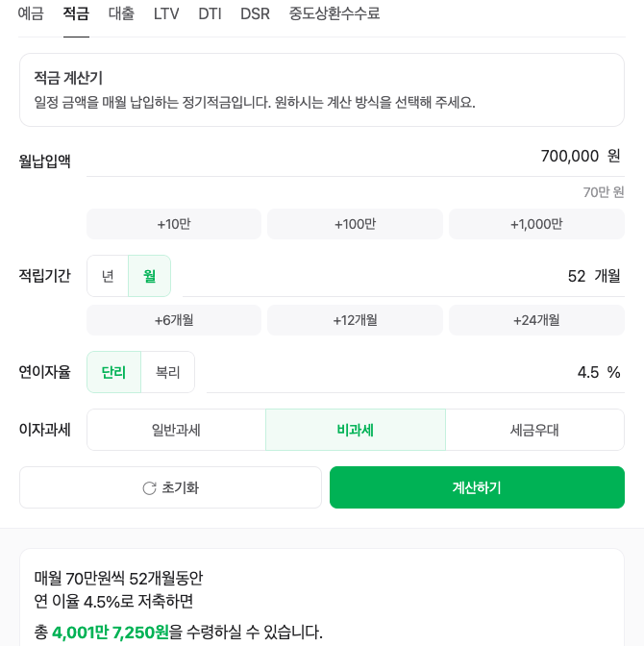
Task: Select 월 as the period unit
Action: coord(150,276)
